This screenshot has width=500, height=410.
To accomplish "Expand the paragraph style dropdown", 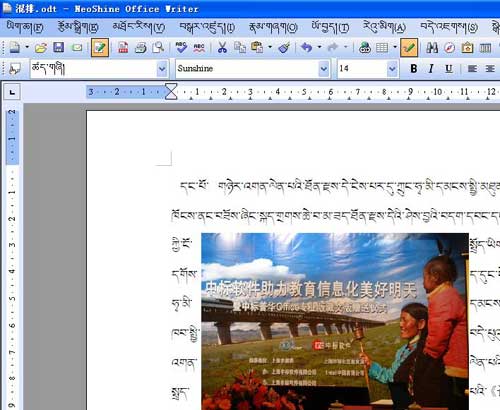I will [x=162, y=69].
